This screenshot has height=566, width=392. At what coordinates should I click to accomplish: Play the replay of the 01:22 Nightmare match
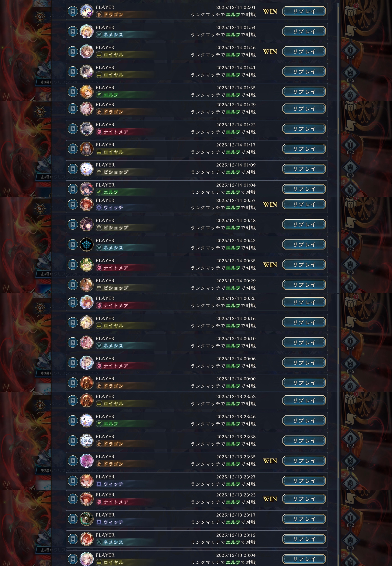click(304, 129)
